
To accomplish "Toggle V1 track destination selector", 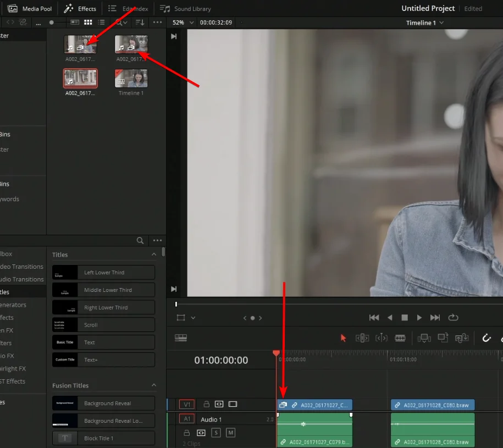I will [187, 405].
